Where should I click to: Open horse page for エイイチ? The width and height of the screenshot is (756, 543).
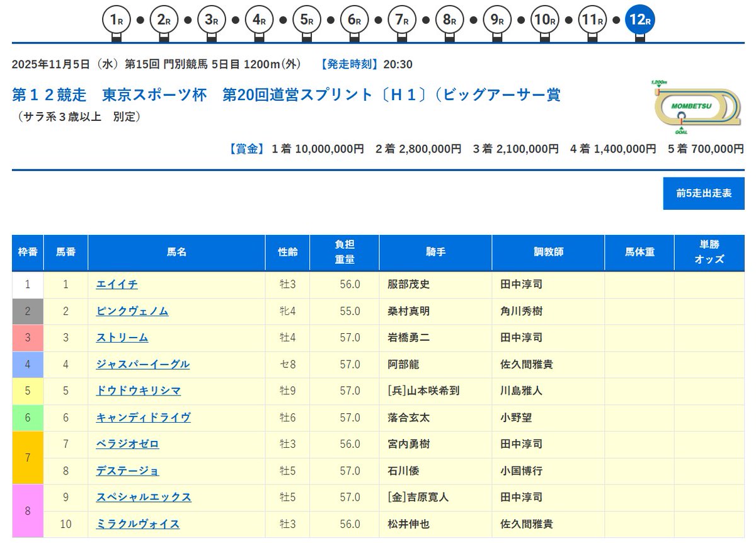[x=117, y=284]
